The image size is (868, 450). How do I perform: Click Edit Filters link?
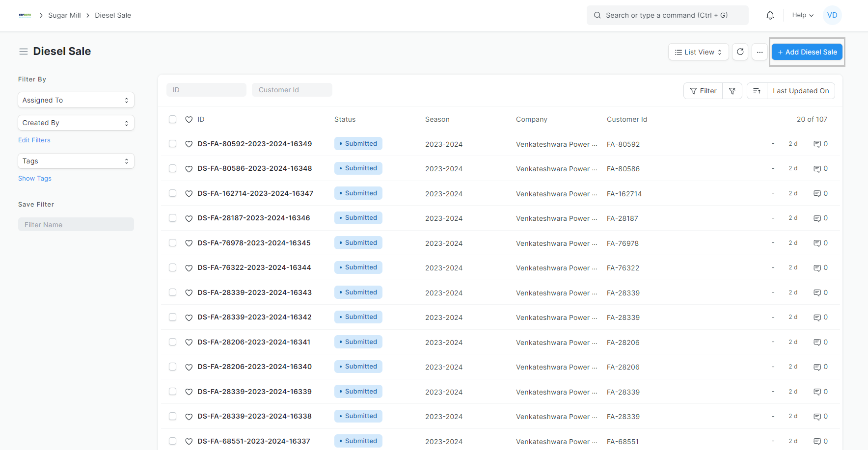34,140
